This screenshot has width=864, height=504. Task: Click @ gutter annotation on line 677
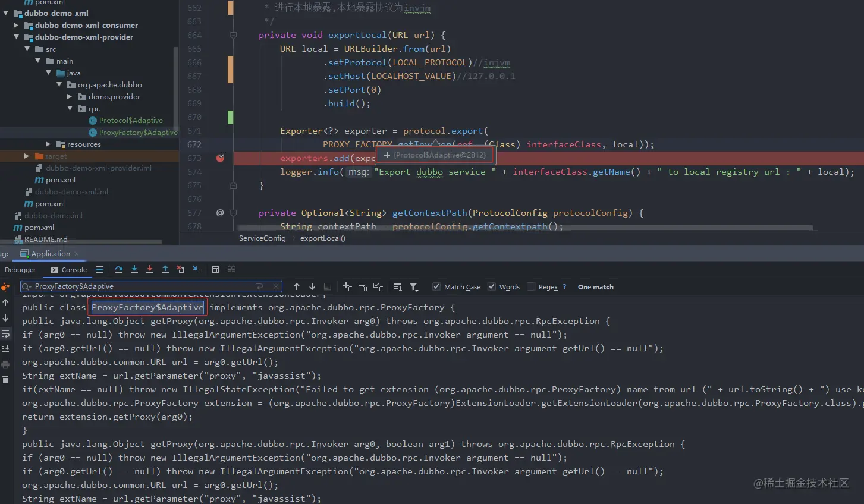(220, 213)
